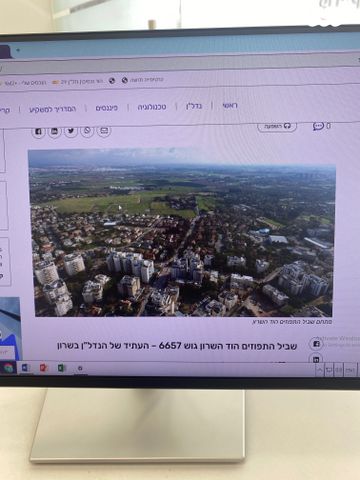Open the aerial photo of Hod HaSharon
This screenshot has width=360, height=480.
pos(182,233)
